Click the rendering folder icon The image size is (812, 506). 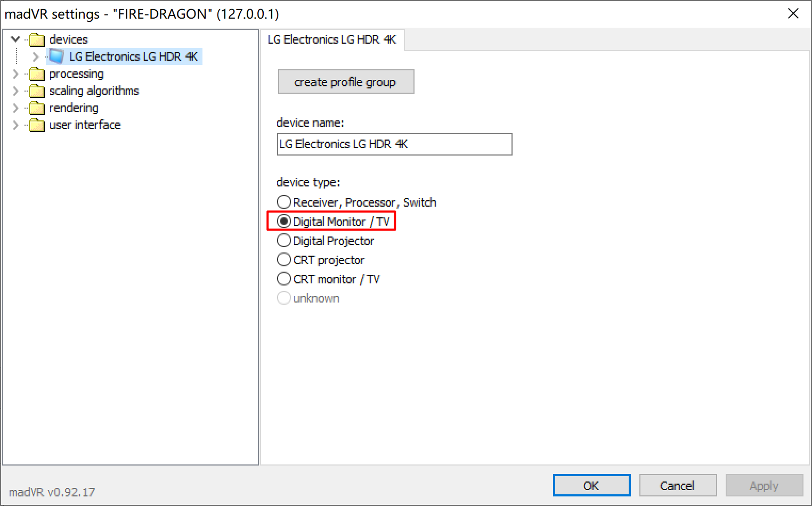pyautogui.click(x=37, y=108)
